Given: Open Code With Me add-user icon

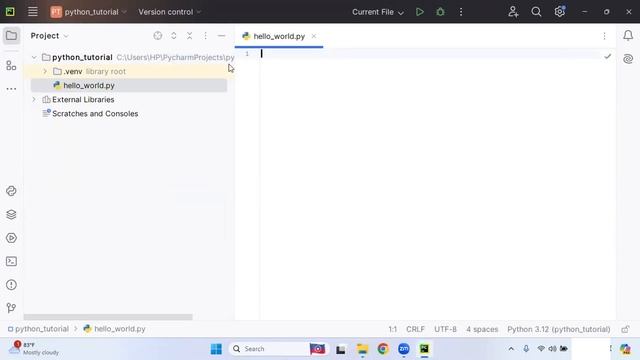Looking at the screenshot, I should click(x=513, y=12).
